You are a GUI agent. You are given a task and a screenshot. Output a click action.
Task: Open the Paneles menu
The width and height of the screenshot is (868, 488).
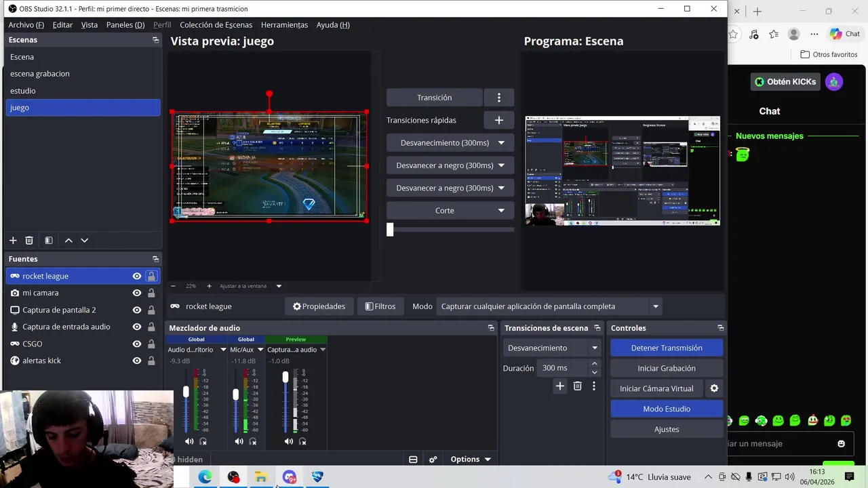pyautogui.click(x=125, y=24)
